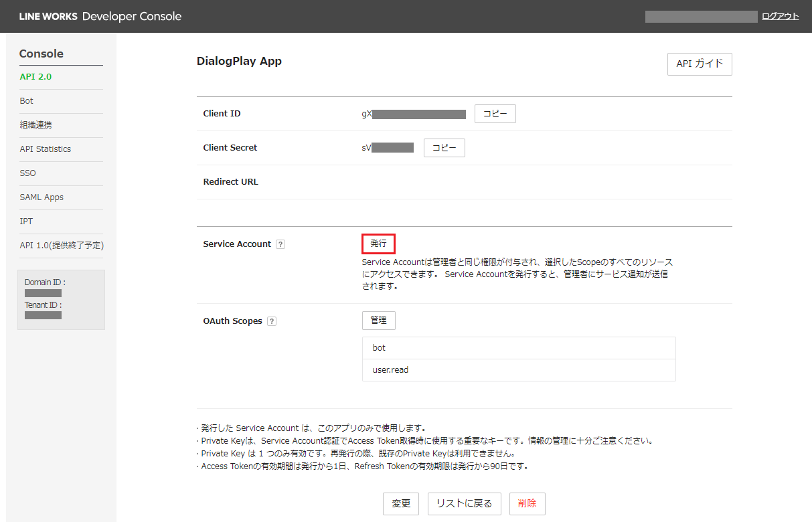
Task: Click the Domain ID label
Action: 45,282
